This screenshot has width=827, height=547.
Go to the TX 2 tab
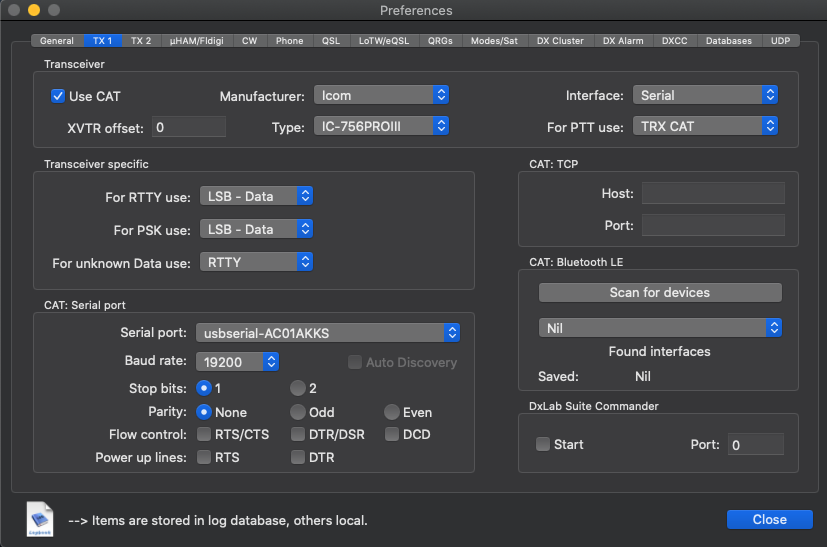click(x=141, y=41)
